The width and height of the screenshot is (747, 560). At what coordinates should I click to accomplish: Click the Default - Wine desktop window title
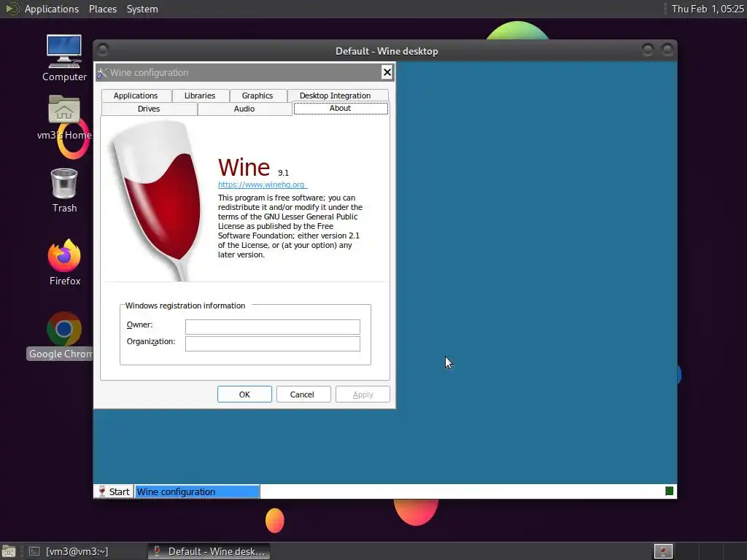click(387, 51)
